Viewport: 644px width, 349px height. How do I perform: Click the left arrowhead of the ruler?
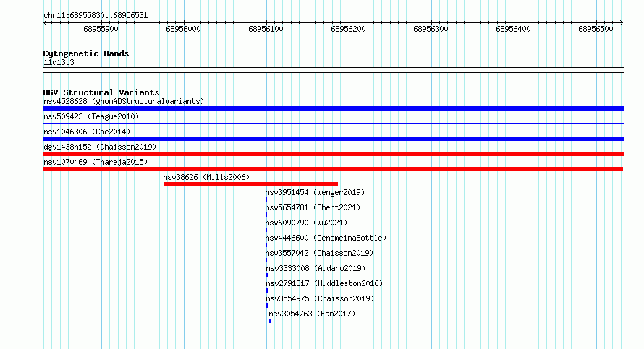45,22
